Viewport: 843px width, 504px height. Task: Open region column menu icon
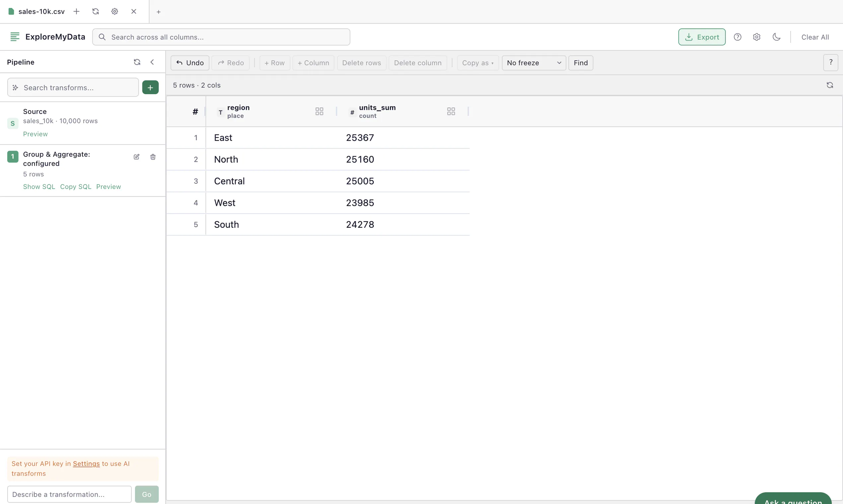(x=319, y=111)
